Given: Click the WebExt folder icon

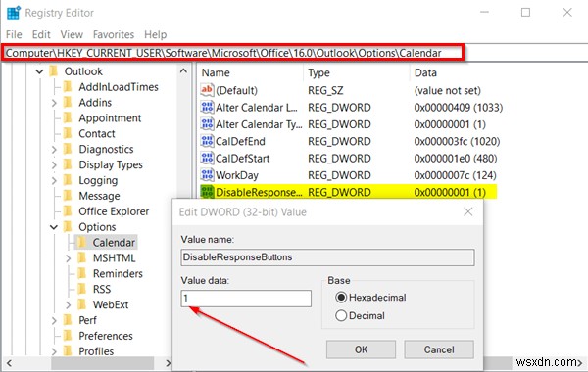Looking at the screenshot, I should 82,304.
